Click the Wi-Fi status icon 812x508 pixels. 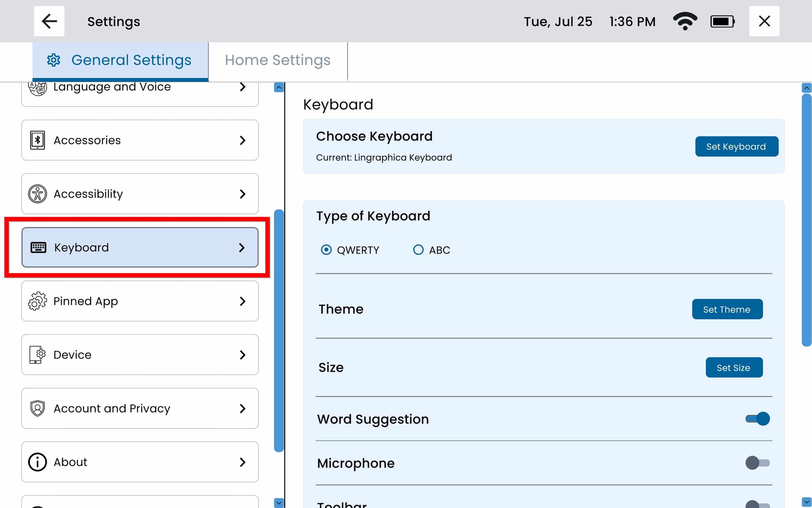tap(685, 21)
